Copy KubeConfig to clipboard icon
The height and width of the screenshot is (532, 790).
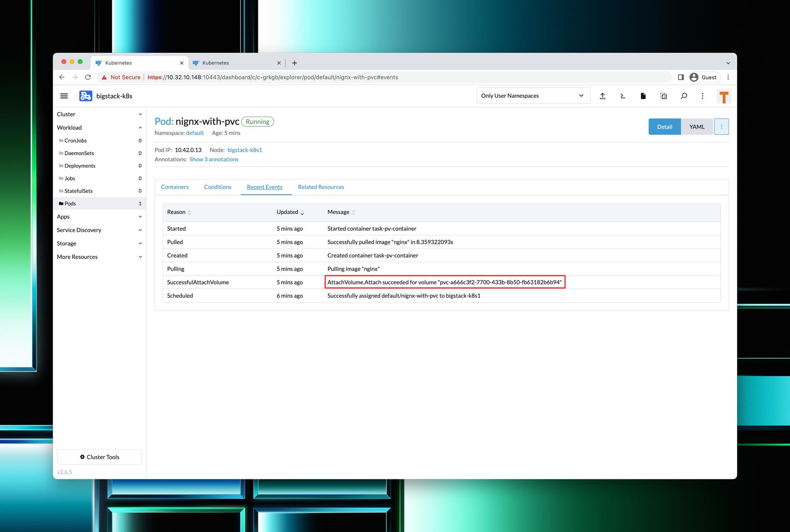(664, 96)
